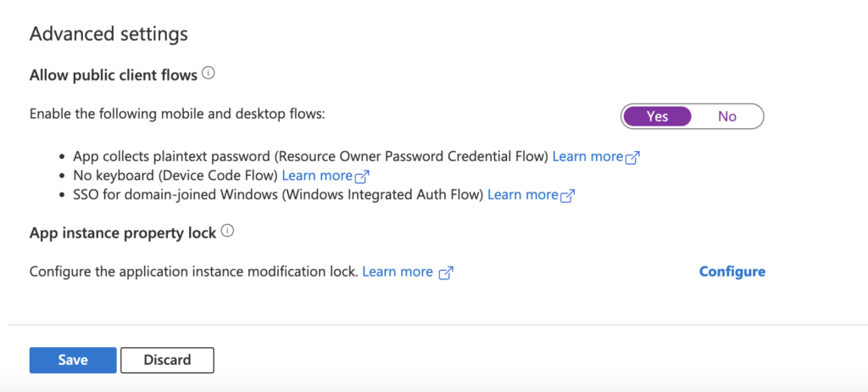
Task: Click the Allow public client flows label
Action: (x=114, y=76)
